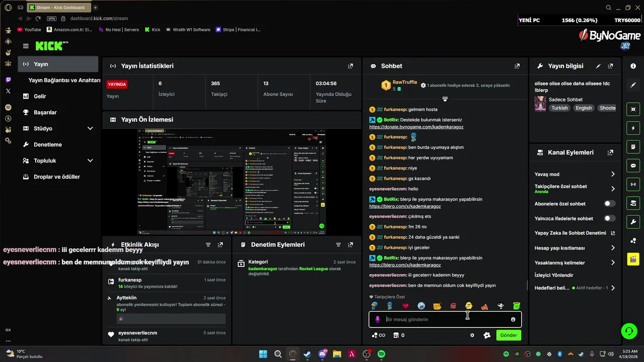Click the broadcast signal icon in right toolbar
Viewport: 644px width, 362px height.
click(x=633, y=185)
